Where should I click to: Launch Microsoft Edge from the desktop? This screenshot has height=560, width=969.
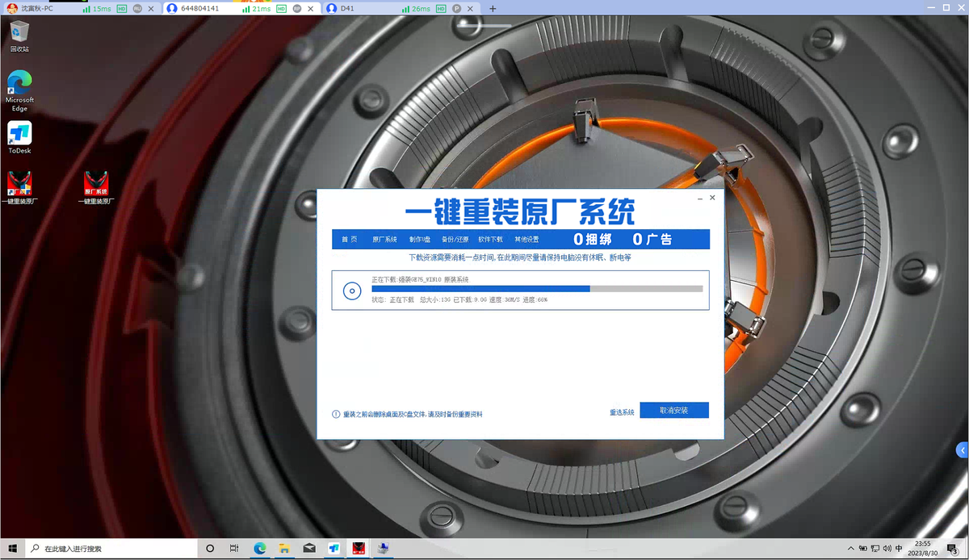19,90
